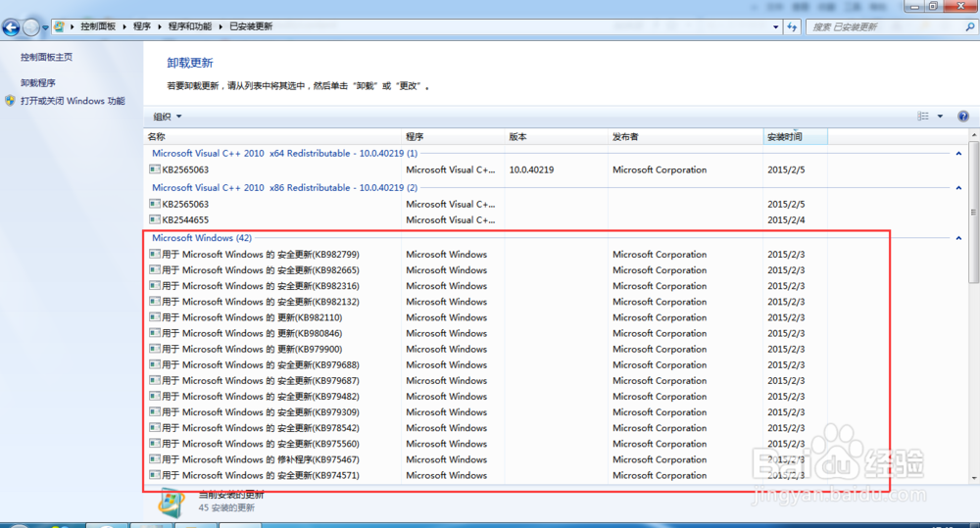980x528 pixels.
Task: Click icon of KB2565063 under x86 group
Action: [155, 204]
